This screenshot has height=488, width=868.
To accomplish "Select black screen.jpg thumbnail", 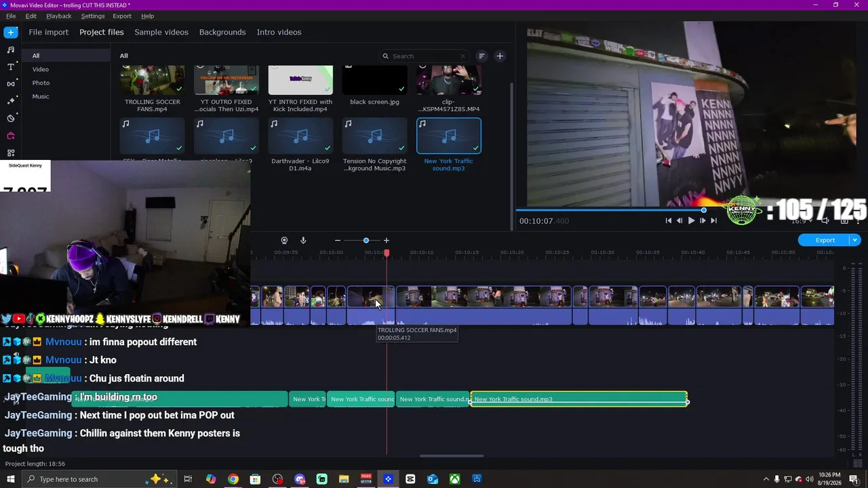I will tap(374, 81).
